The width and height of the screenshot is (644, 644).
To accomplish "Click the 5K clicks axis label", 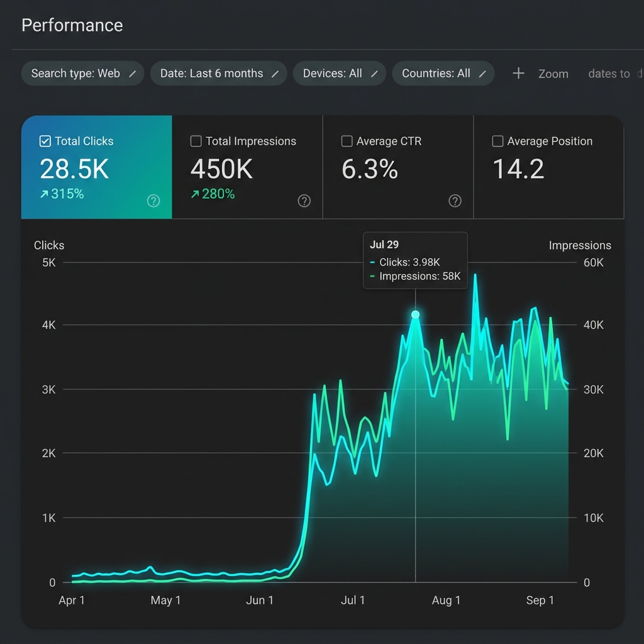I will point(49,262).
